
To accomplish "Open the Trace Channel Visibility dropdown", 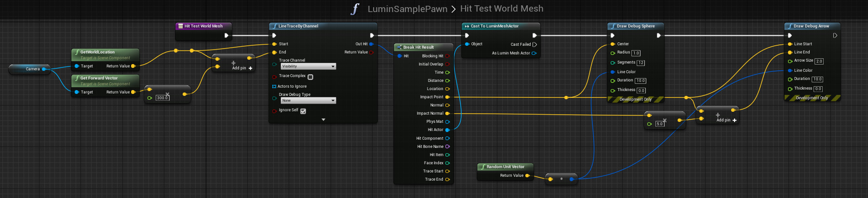I will 308,66.
